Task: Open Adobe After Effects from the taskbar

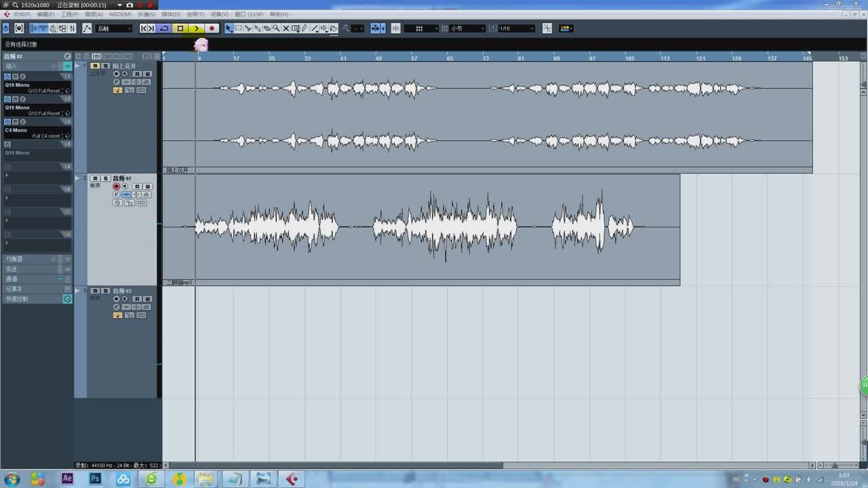Action: coord(67,479)
